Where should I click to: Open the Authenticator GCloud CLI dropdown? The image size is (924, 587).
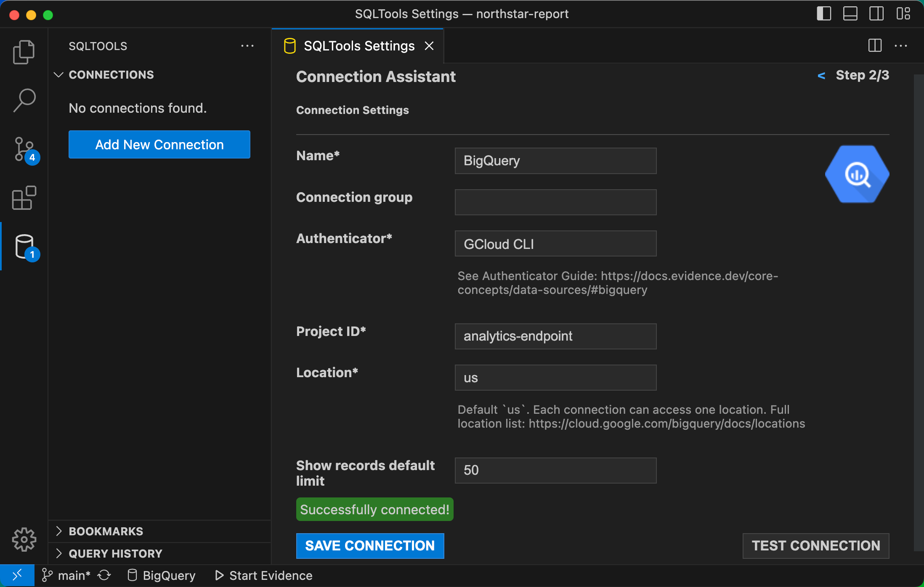pos(555,243)
